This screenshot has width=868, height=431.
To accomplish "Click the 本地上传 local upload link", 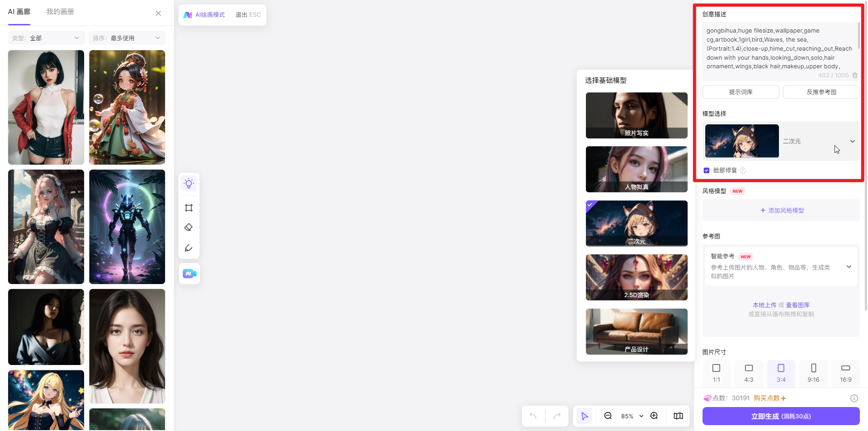I will [x=764, y=305].
